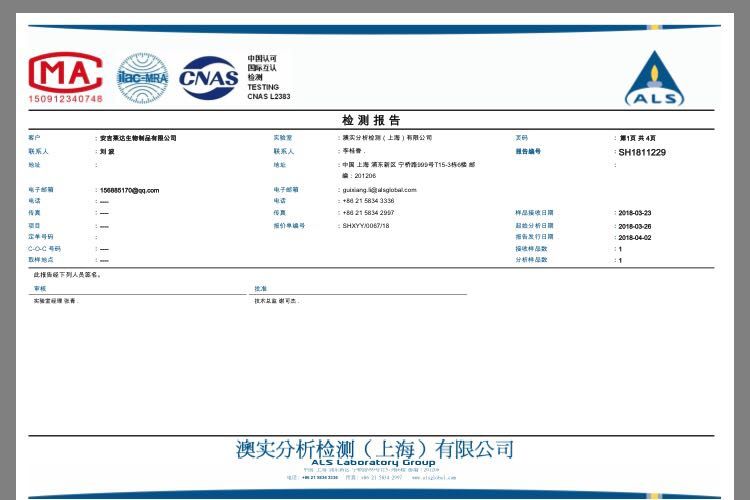This screenshot has width=750, height=500.
Task: Click the CNAS oval logo
Action: point(209,78)
